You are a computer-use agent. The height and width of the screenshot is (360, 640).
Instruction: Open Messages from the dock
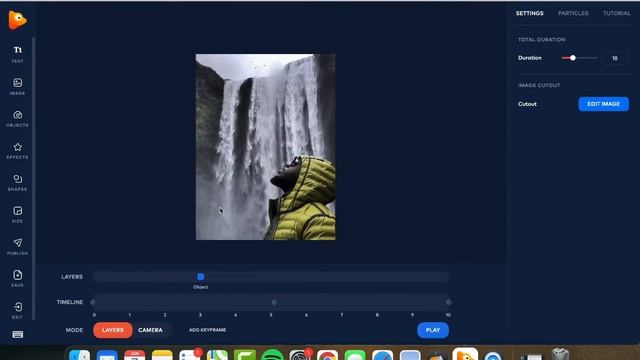355,355
